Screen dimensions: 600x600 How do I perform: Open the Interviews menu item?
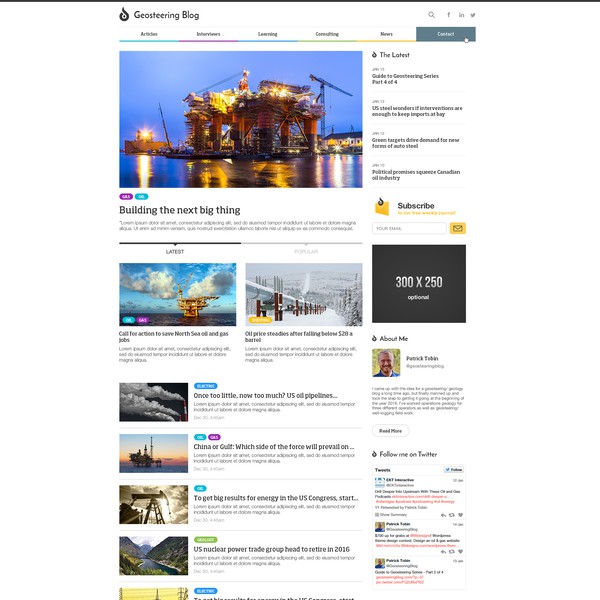208,34
